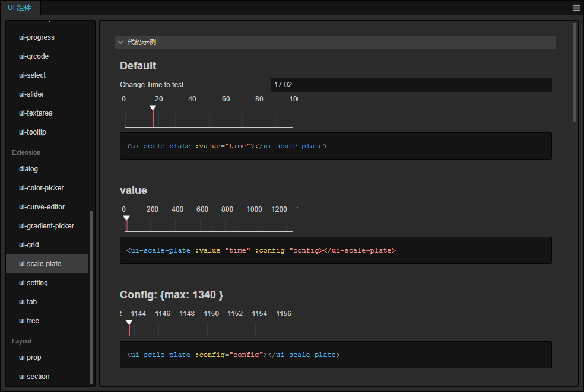Open the panel hamburger menu icon
Screen dimensions: 584x392
click(576, 8)
